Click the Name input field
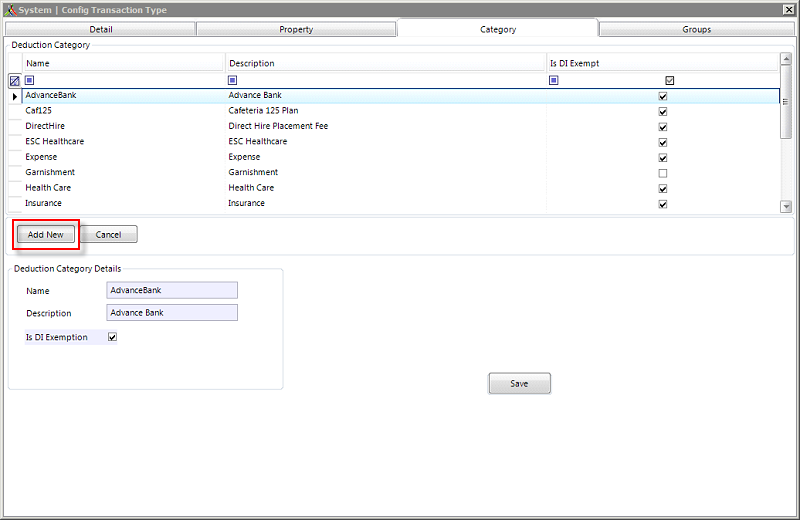 [172, 290]
